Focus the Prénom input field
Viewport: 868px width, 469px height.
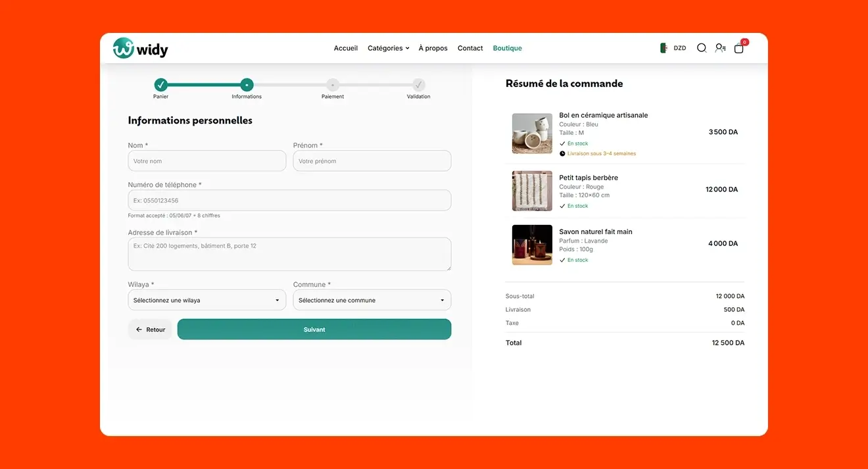(372, 161)
